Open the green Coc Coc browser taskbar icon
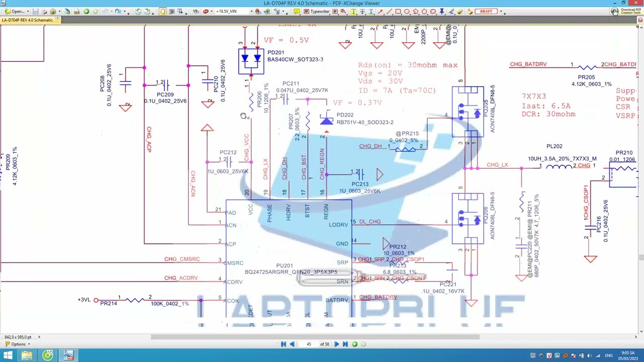The width and height of the screenshot is (644, 362). coord(47,356)
